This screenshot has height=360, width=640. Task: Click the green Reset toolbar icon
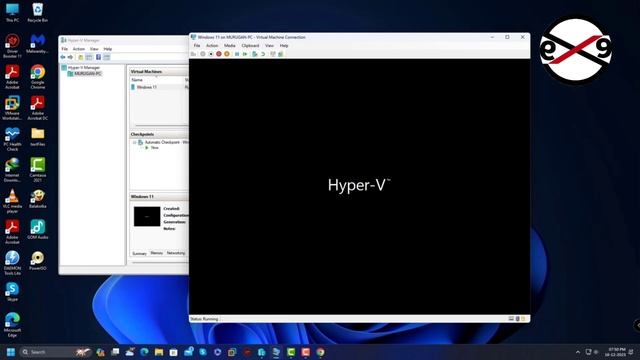tap(245, 54)
